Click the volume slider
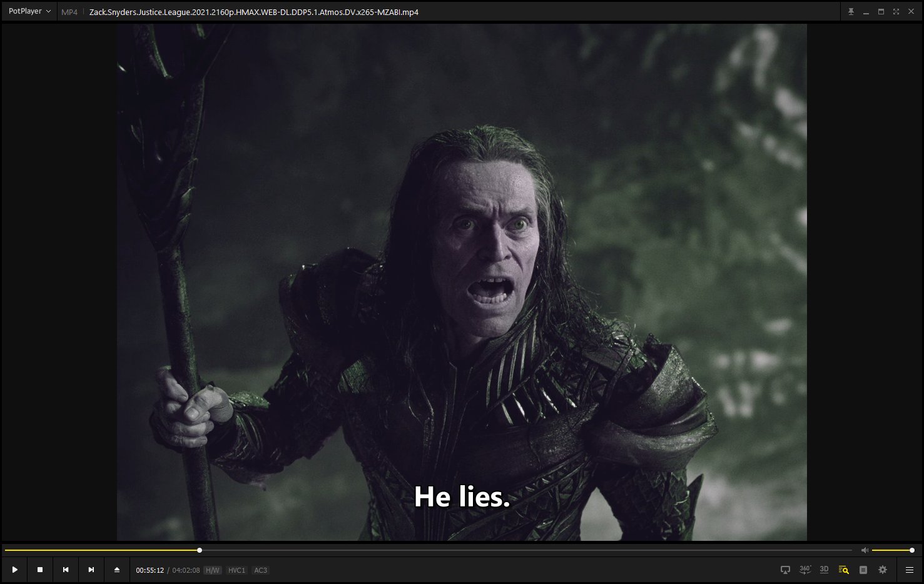The image size is (924, 584). (891, 550)
